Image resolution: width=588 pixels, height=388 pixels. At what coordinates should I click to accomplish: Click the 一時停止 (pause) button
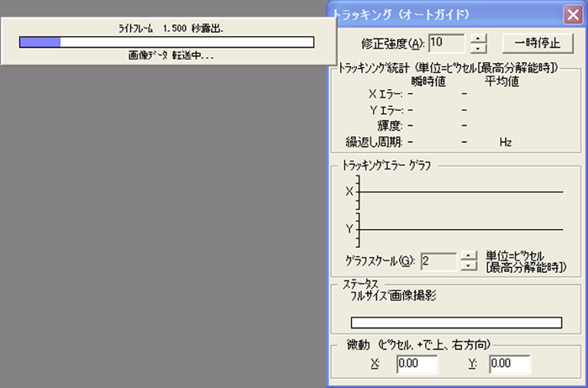pos(538,43)
